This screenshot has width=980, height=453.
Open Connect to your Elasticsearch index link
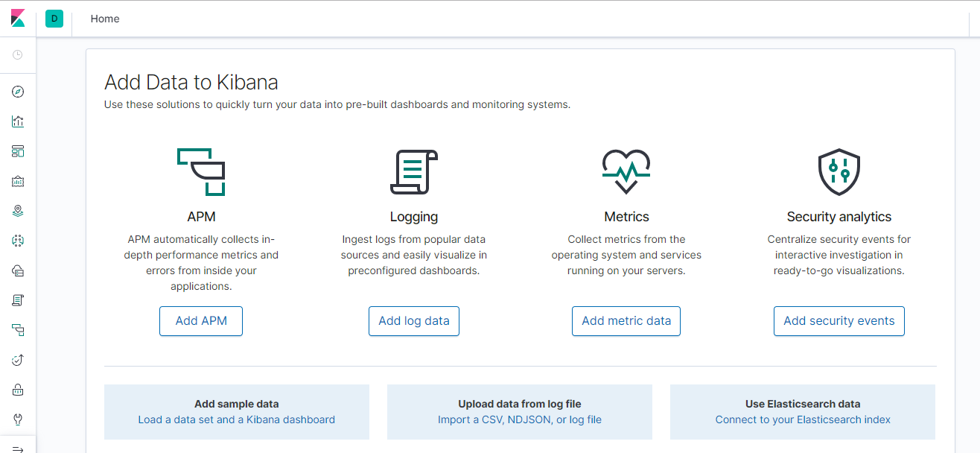click(803, 419)
